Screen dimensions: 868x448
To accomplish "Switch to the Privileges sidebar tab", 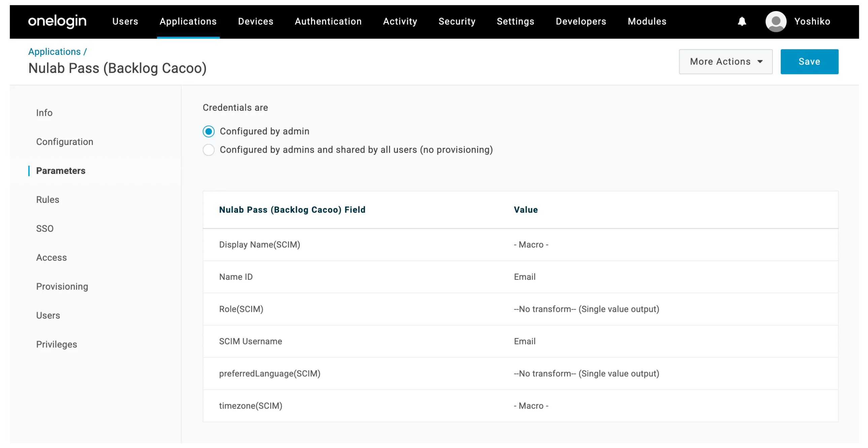I will click(57, 345).
